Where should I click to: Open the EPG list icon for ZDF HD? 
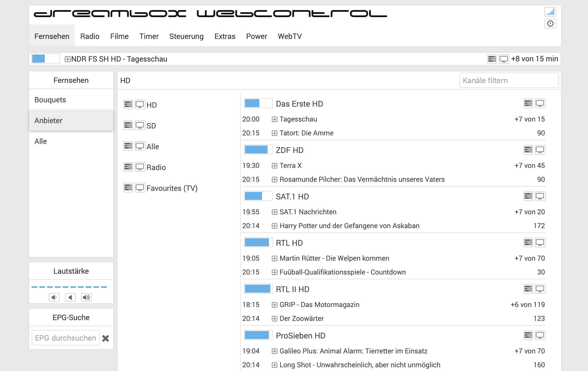[x=528, y=150]
